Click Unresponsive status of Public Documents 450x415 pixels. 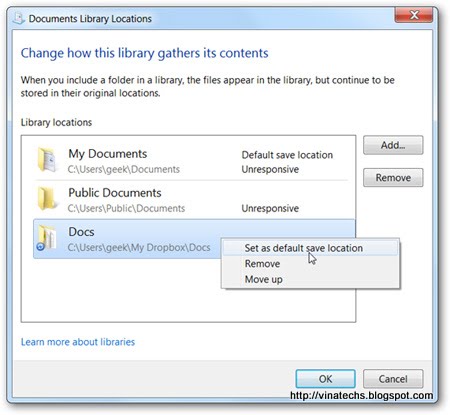(270, 208)
